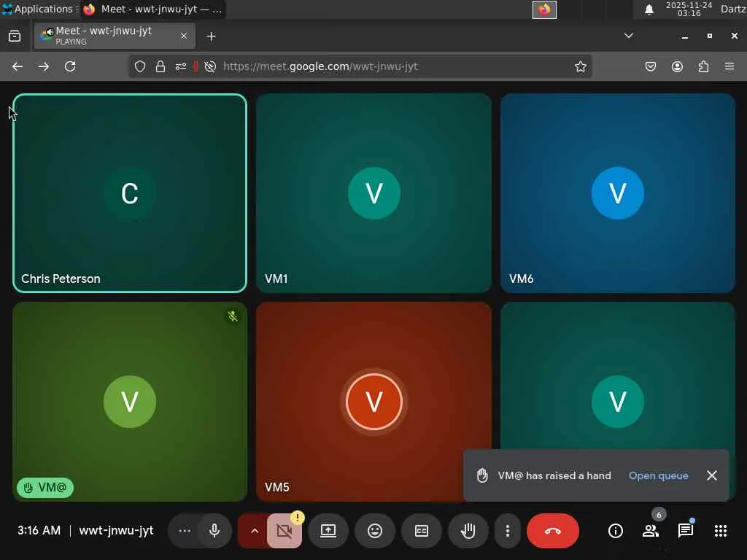This screenshot has height=560, width=747.
Task: Go back with browser back arrow
Action: [x=18, y=66]
